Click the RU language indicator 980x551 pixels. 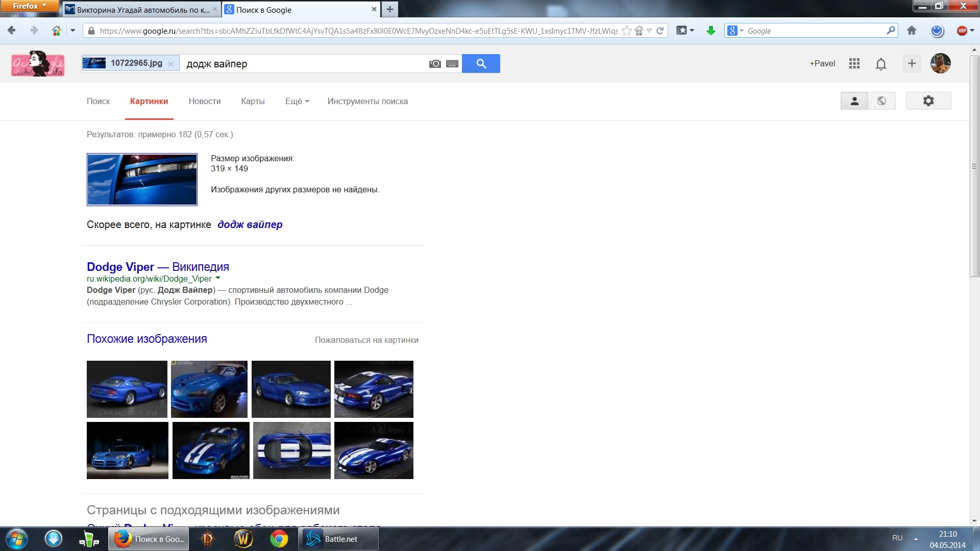[x=897, y=538]
